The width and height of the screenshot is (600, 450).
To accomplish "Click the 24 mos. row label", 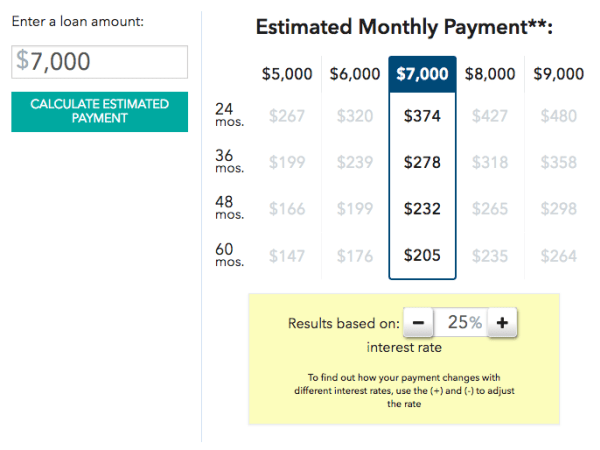I will [x=229, y=115].
